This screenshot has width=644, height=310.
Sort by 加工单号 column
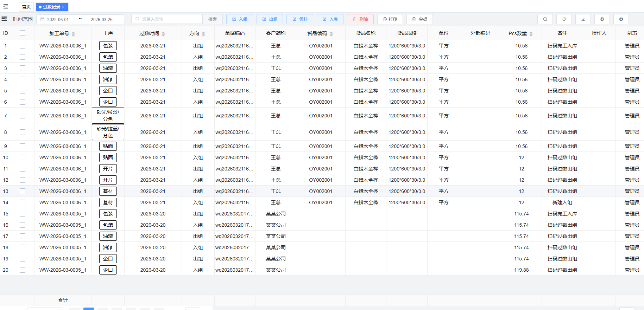pyautogui.click(x=73, y=34)
